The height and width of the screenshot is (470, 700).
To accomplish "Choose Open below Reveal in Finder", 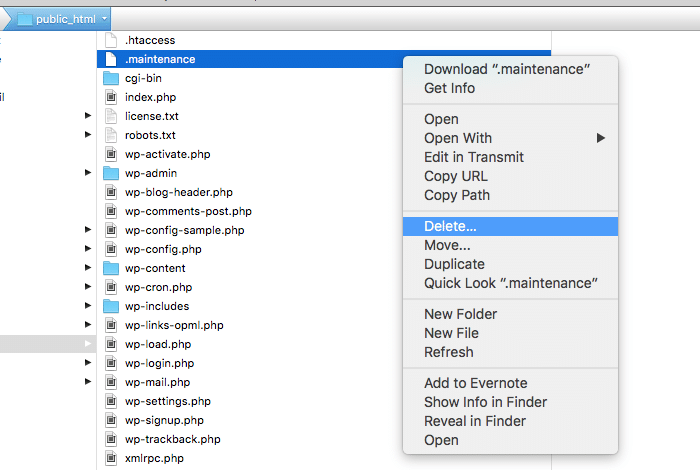I will coord(510,440).
